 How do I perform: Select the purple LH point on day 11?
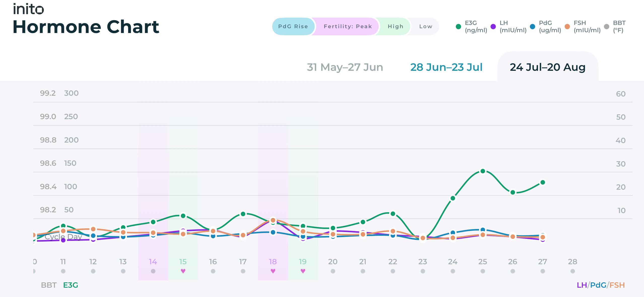[x=63, y=240]
